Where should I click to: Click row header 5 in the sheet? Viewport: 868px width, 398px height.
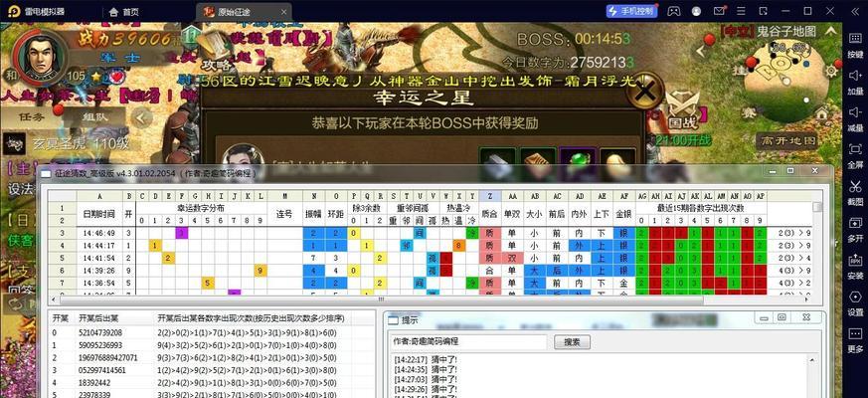click(62, 258)
